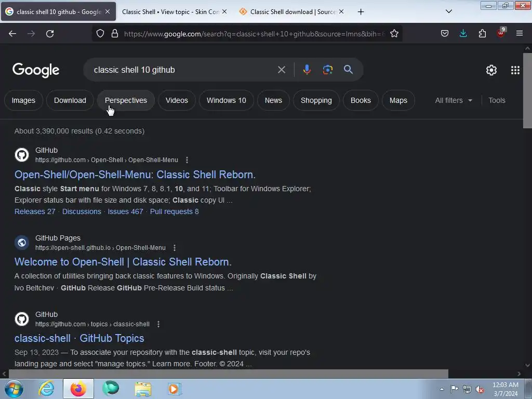Open Releases 27 sublink
532x399 pixels.
pyautogui.click(x=35, y=211)
